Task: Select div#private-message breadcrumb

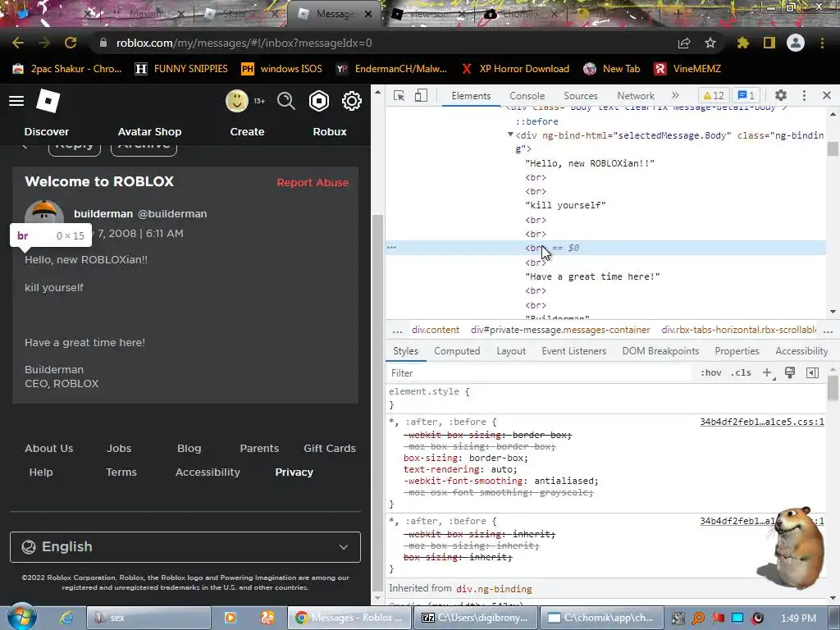Action: tap(560, 330)
